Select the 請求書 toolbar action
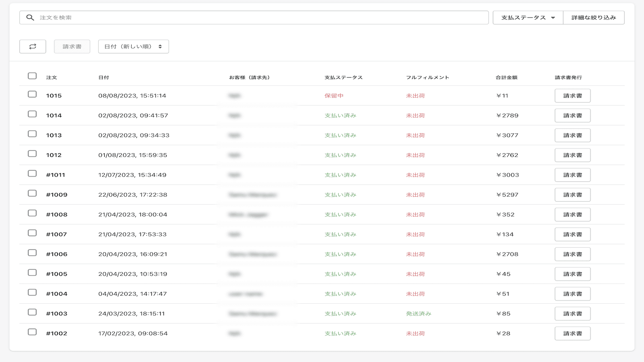This screenshot has width=644, height=362. tap(72, 46)
